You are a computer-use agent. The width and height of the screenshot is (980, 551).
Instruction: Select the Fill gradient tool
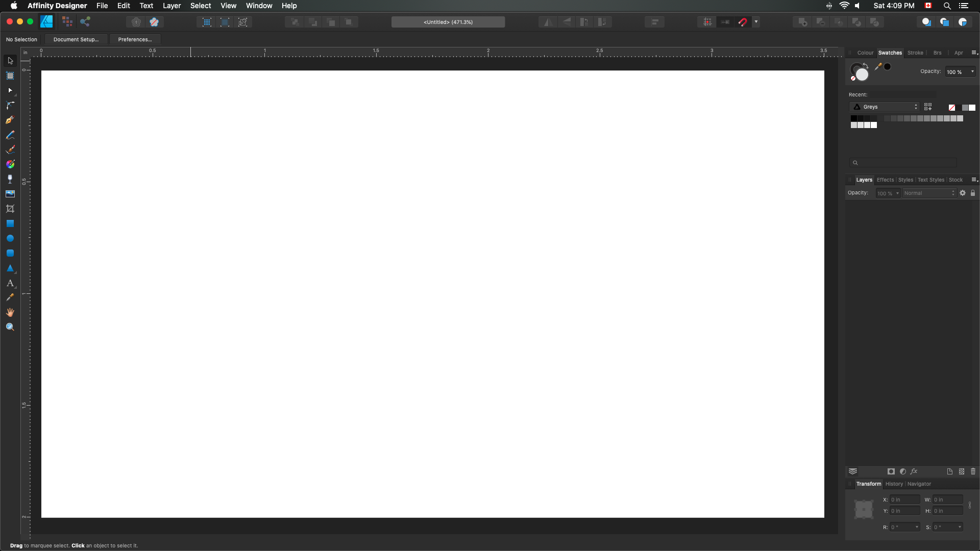coord(10,164)
